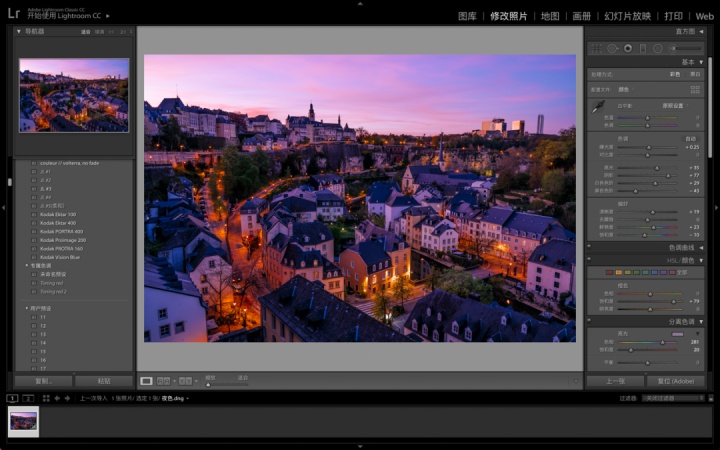Image resolution: width=720 pixels, height=450 pixels.
Task: Go forward with right arrow in filmstrip
Action: tap(68, 398)
